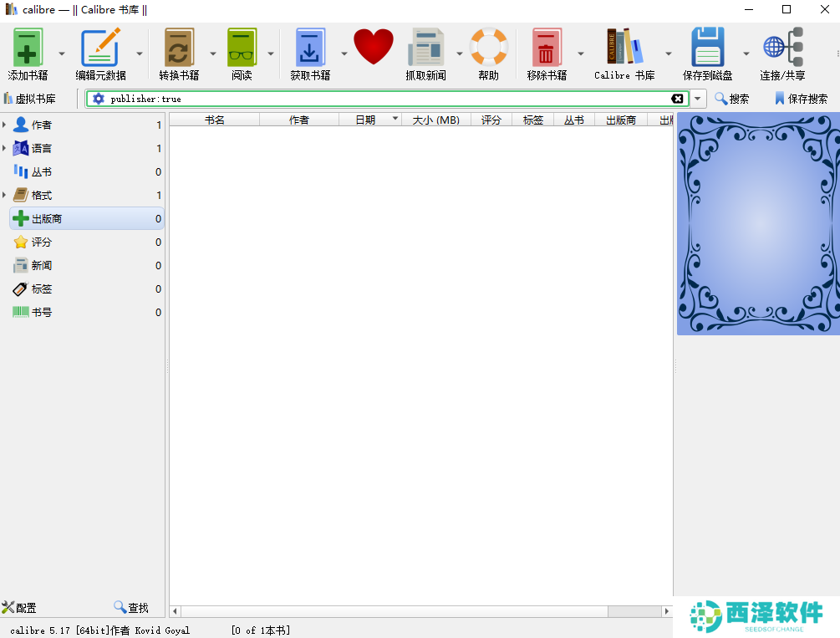840x638 pixels.
Task: Open dropdown arrow next to 抓取新闻
Action: point(459,54)
